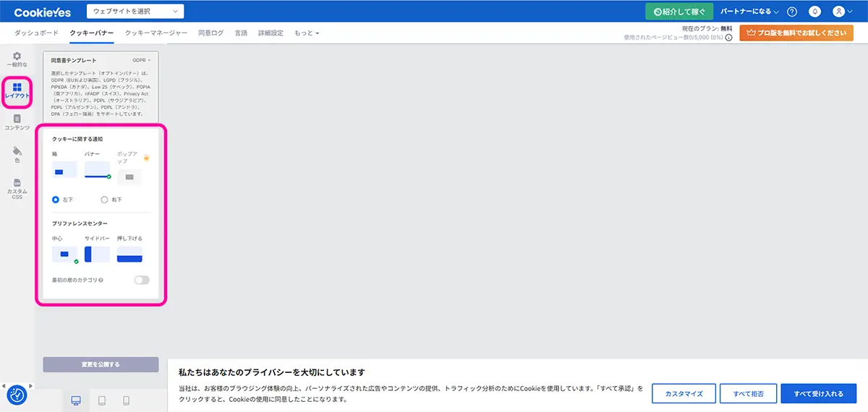
Task: Open the 一般的な general settings gear icon
Action: pyautogui.click(x=17, y=56)
